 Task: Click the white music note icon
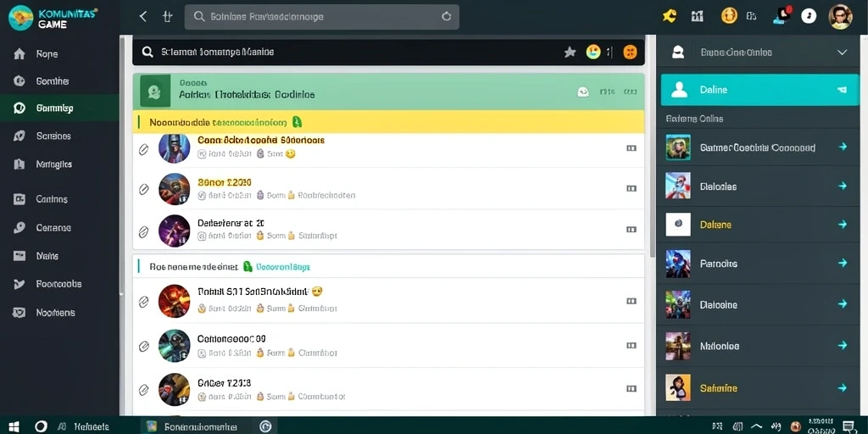pyautogui.click(x=809, y=16)
